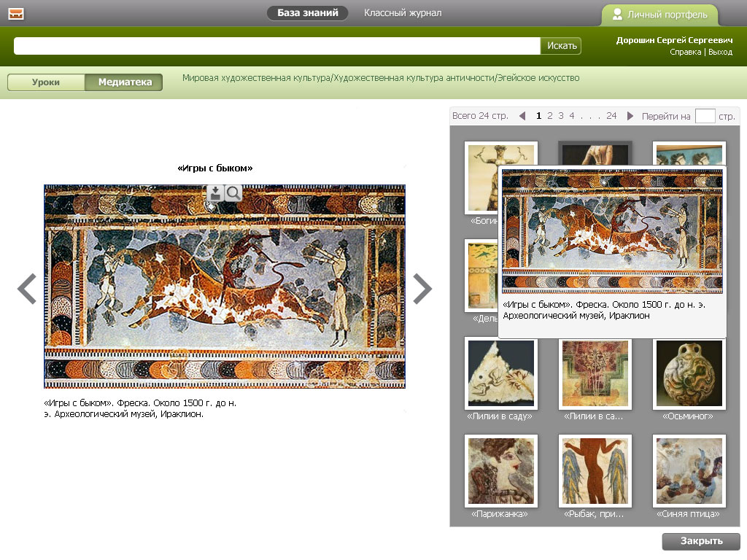Screen dimensions: 747x560
Task: Click the «Парижанка» caption label
Action: (500, 514)
